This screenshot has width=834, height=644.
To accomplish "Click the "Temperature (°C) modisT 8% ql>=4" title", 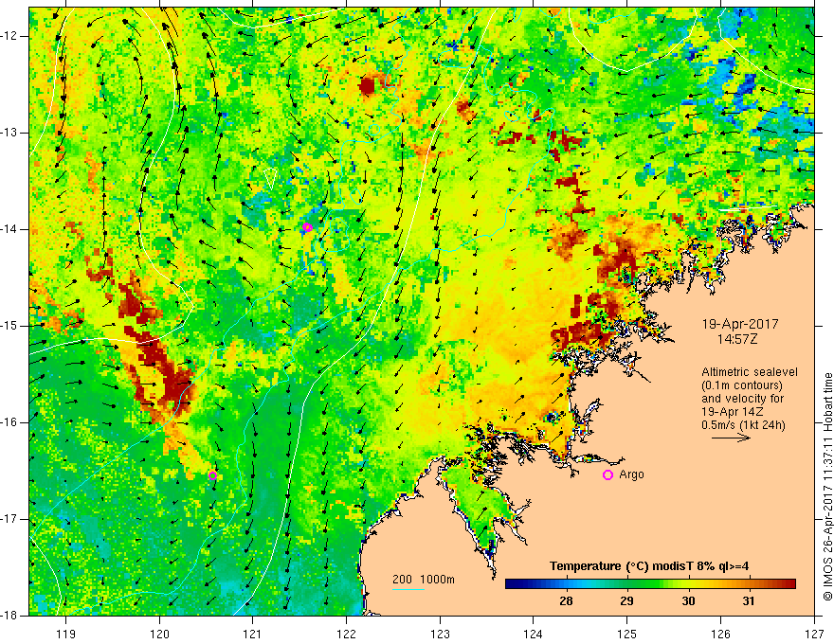I will (649, 566).
